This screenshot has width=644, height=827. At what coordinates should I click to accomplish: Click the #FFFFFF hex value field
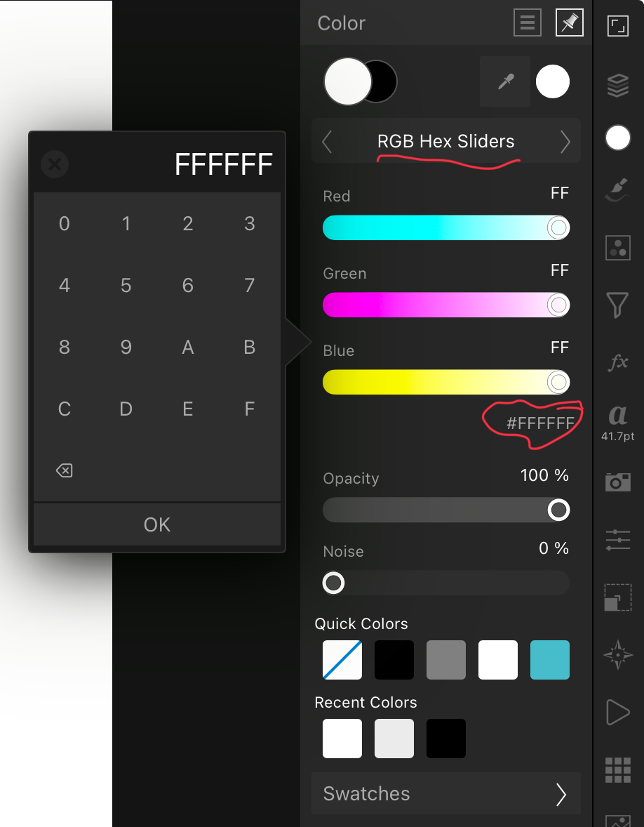(540, 423)
